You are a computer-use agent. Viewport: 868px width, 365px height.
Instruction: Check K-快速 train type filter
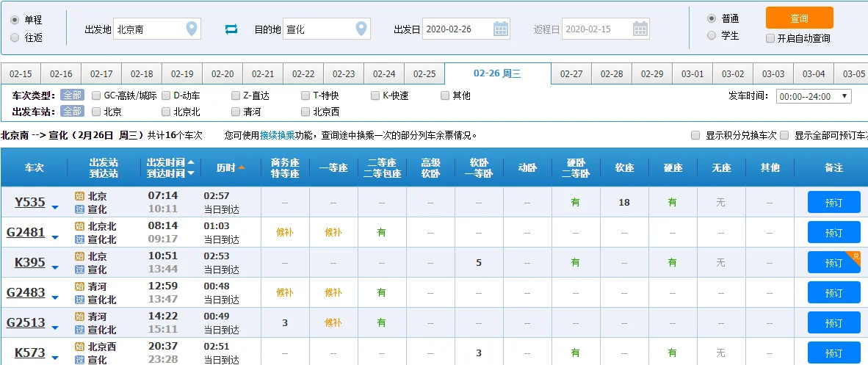[375, 95]
